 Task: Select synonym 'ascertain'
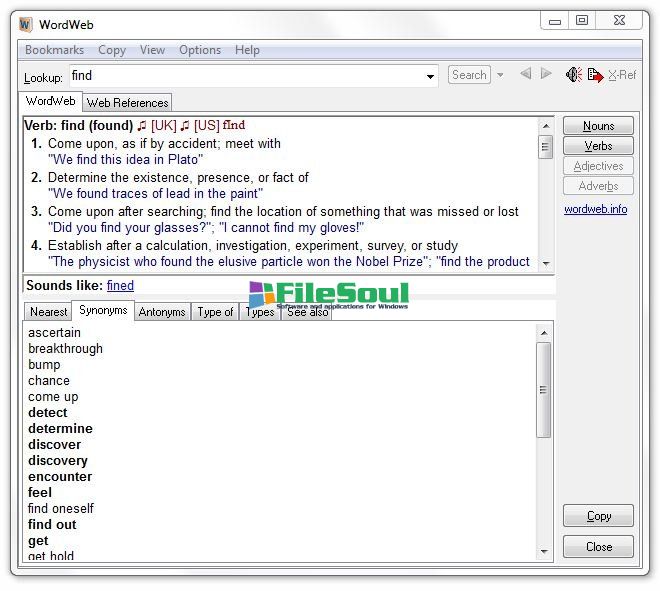(54, 333)
